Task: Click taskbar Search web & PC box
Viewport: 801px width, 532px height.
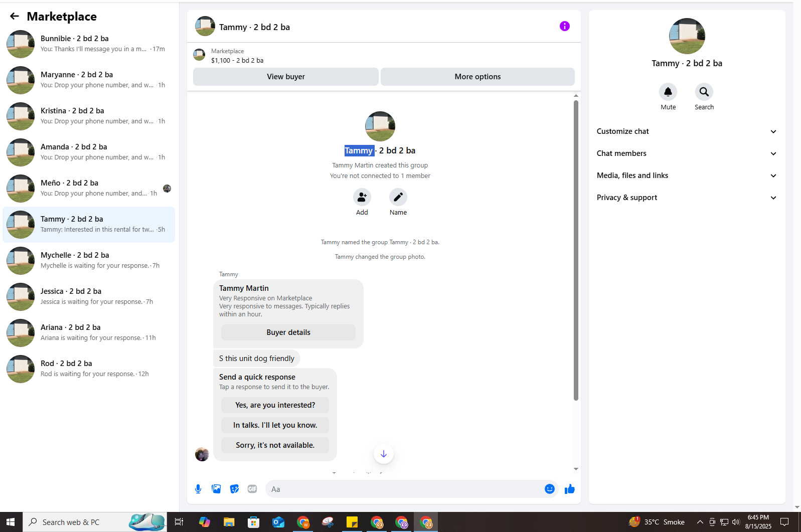Action: point(94,522)
